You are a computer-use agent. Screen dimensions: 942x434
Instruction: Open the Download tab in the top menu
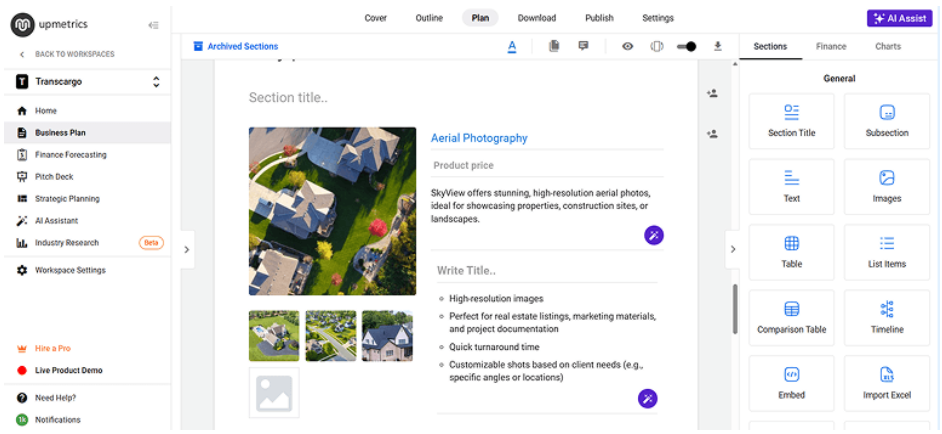coord(536,18)
